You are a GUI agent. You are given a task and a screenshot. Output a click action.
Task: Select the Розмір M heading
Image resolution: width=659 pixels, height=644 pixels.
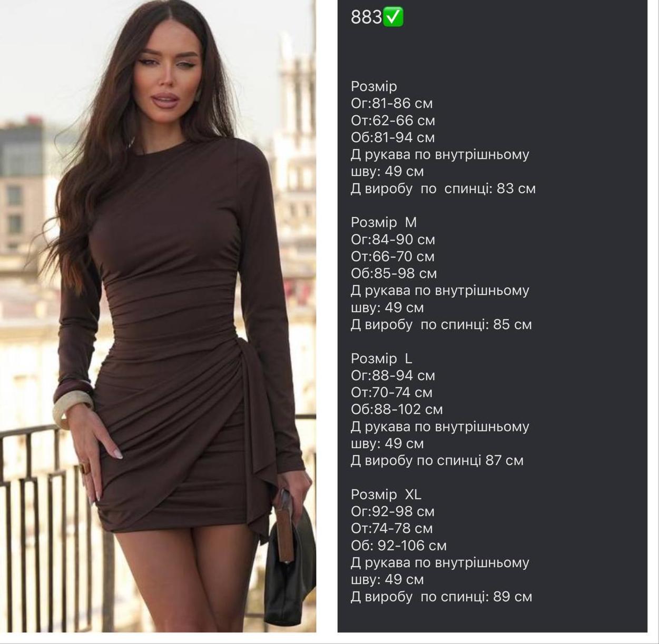point(384,222)
